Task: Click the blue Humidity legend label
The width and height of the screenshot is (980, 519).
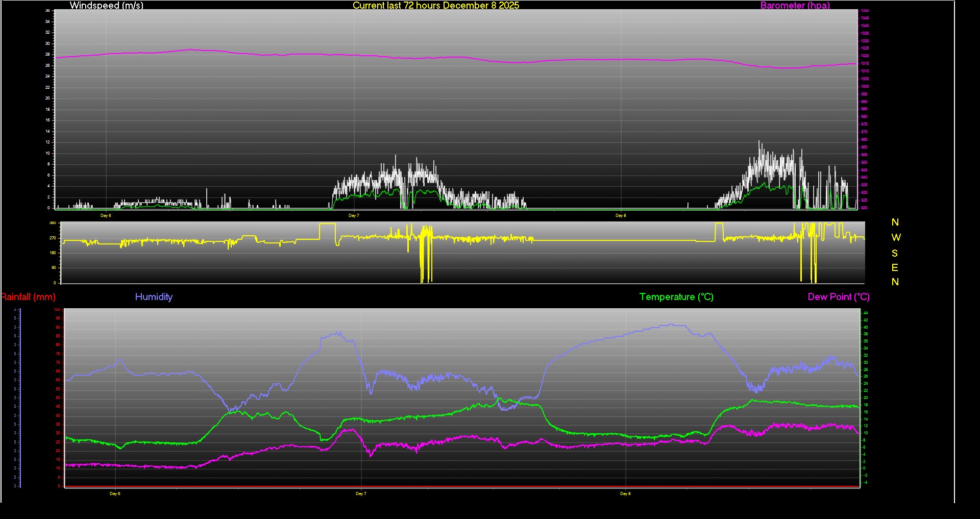Action: [x=154, y=297]
